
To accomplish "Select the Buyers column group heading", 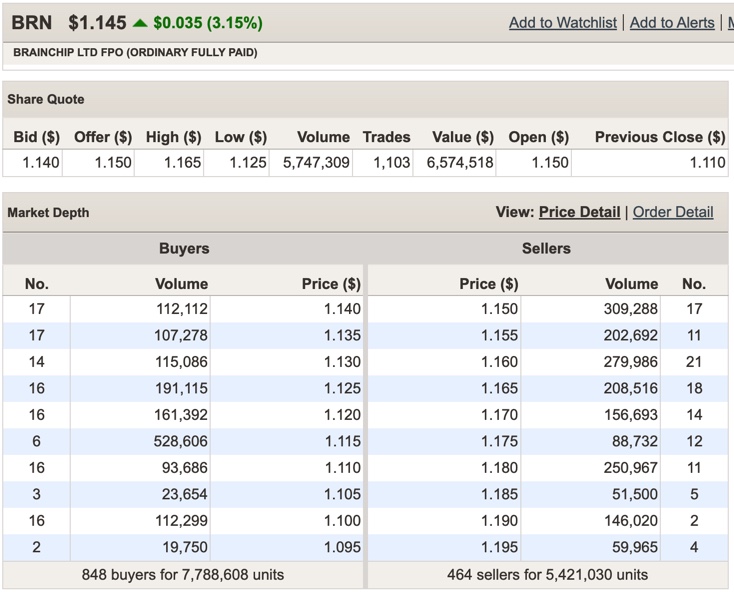I will coord(184,248).
